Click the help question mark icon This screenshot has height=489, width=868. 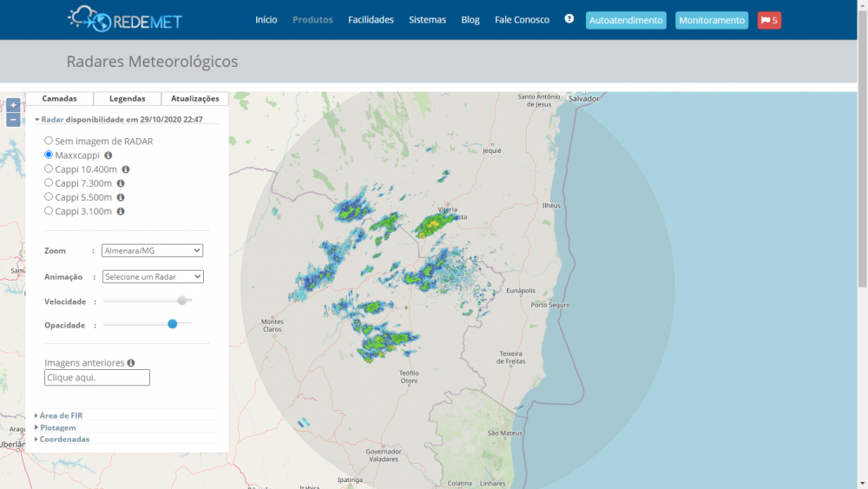569,18
